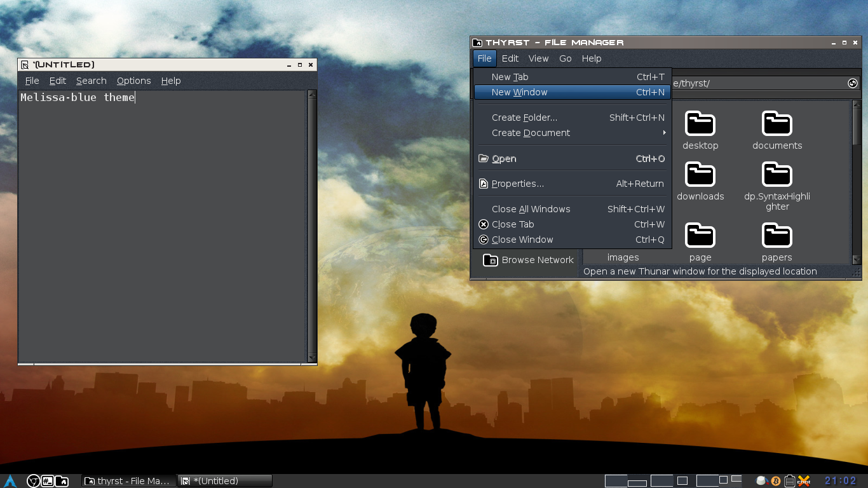
Task: Choose Properties... from the File menu
Action: [x=573, y=184]
